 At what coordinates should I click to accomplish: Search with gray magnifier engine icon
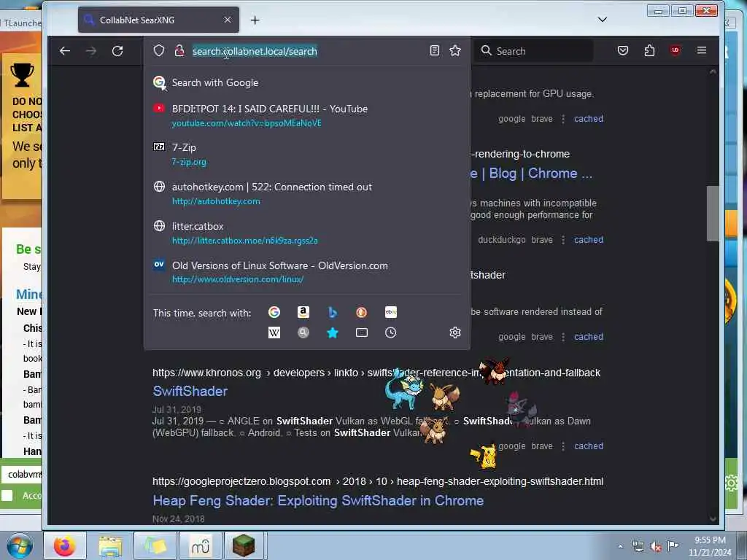(x=303, y=332)
